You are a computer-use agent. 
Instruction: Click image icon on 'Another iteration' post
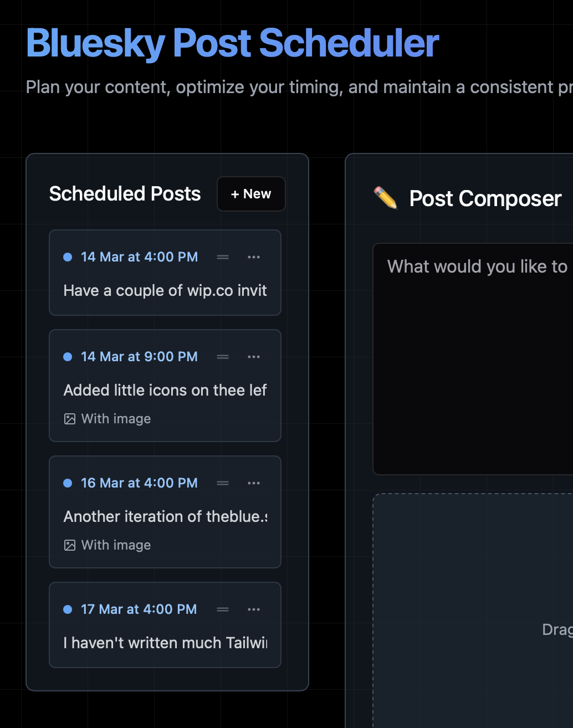[x=70, y=545]
